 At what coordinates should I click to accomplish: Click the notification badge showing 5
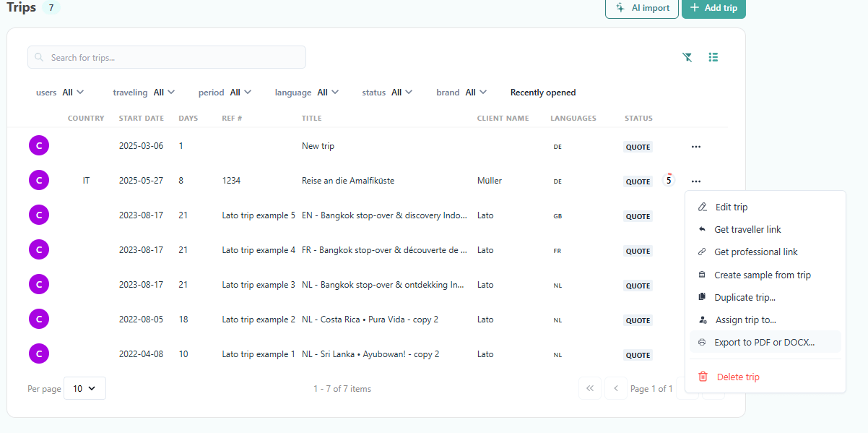pyautogui.click(x=669, y=181)
